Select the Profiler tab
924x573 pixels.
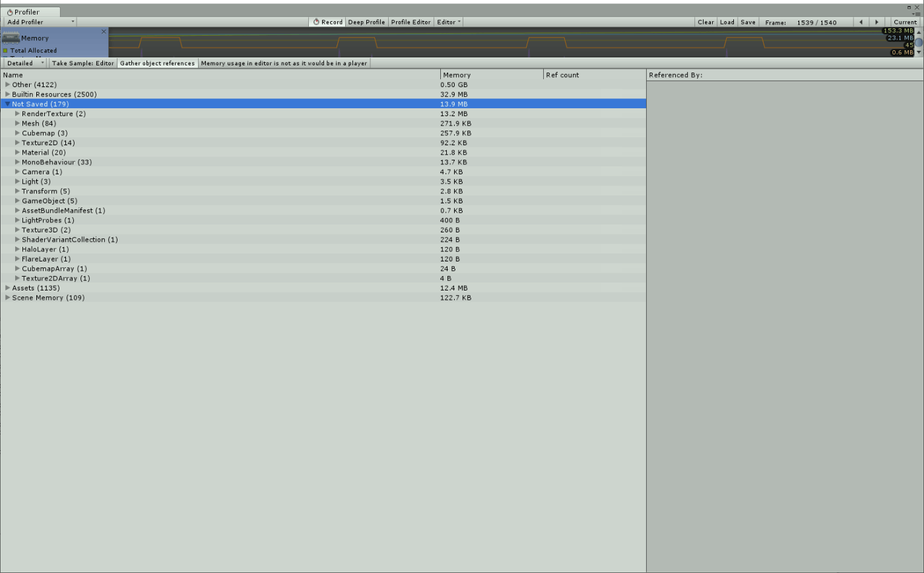30,12
